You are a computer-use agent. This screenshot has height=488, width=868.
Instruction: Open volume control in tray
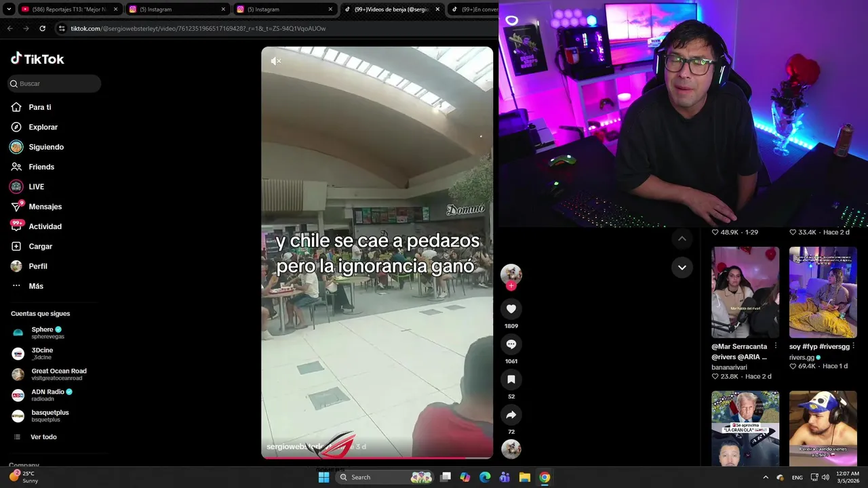[825, 477]
